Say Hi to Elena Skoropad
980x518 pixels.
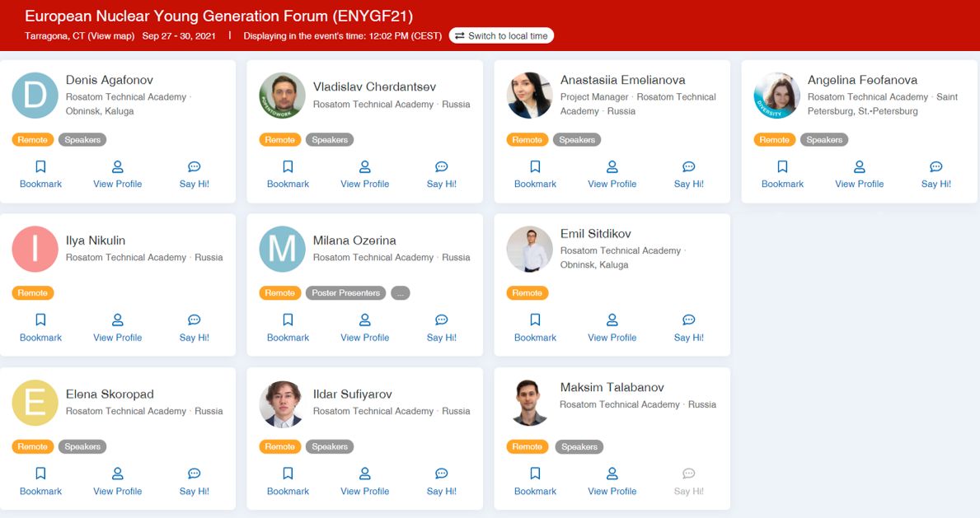(x=195, y=482)
